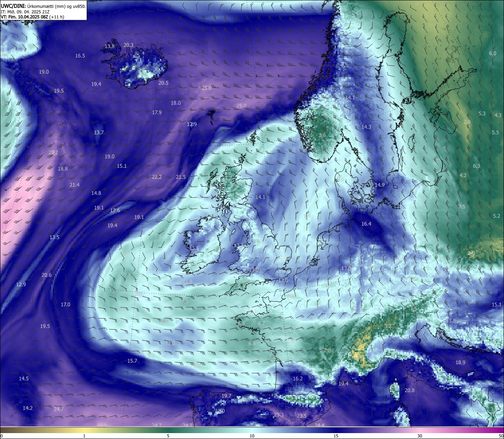Click the colour scale tick labelled 50
The height and width of the screenshot is (439, 504).
click(501, 436)
